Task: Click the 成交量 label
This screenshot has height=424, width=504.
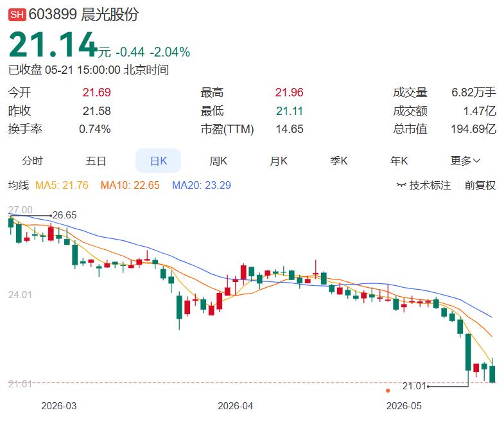Action: 410,93
